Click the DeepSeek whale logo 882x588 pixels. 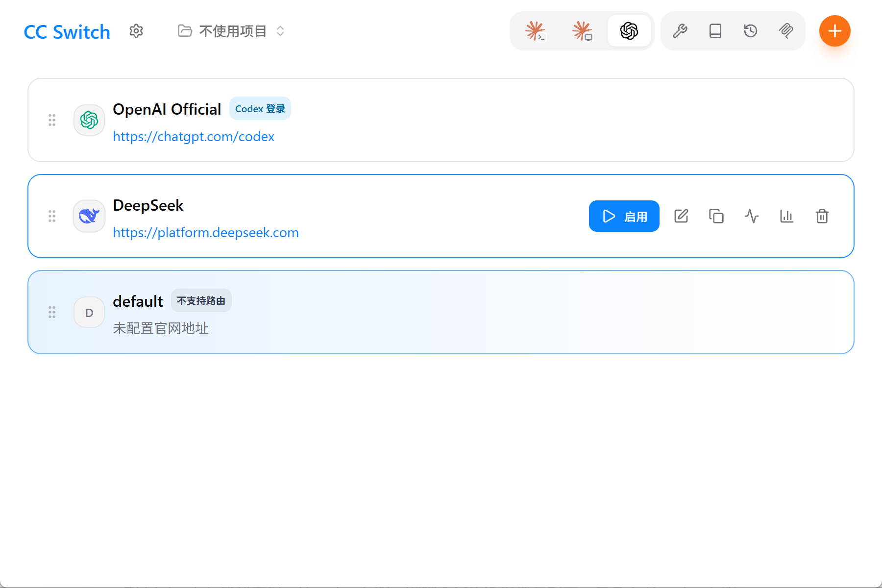tap(89, 216)
